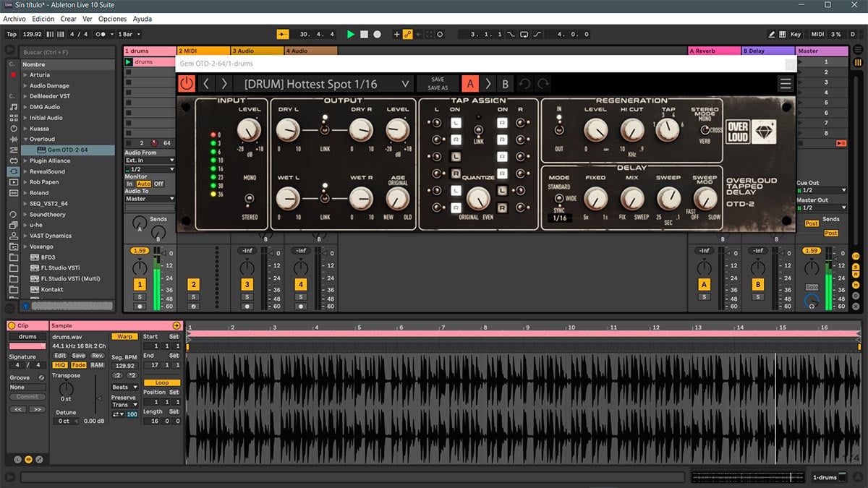Screen dimensions: 868x488
Task: Click the sample Edit button
Action: [60, 356]
